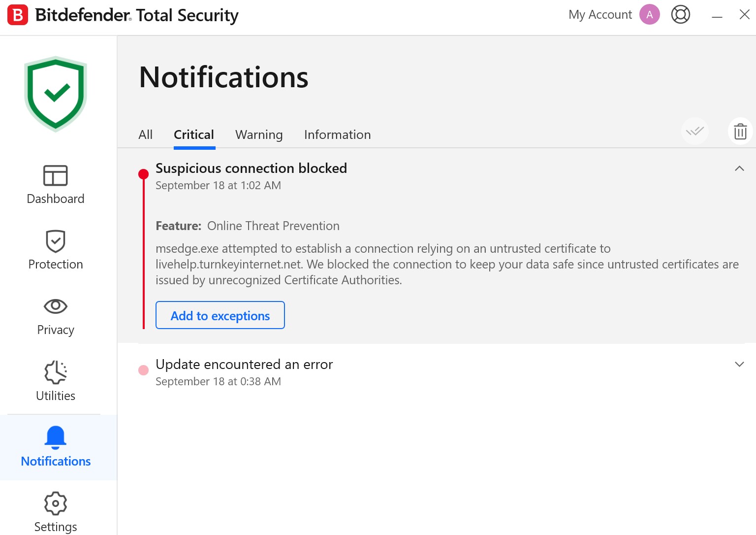Image resolution: width=756 pixels, height=535 pixels.
Task: Switch to the All tab
Action: tap(145, 134)
